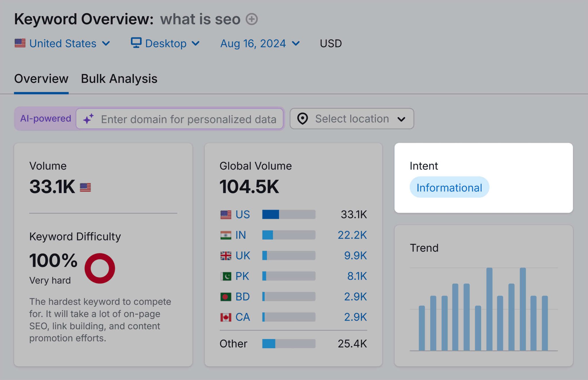Open the Aug 16 2024 date dropdown
Viewport: 588px width, 380px height.
click(x=259, y=43)
